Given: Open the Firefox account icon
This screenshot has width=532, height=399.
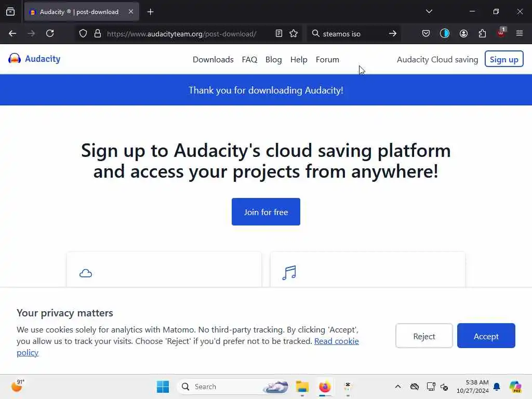Looking at the screenshot, I should [x=463, y=34].
